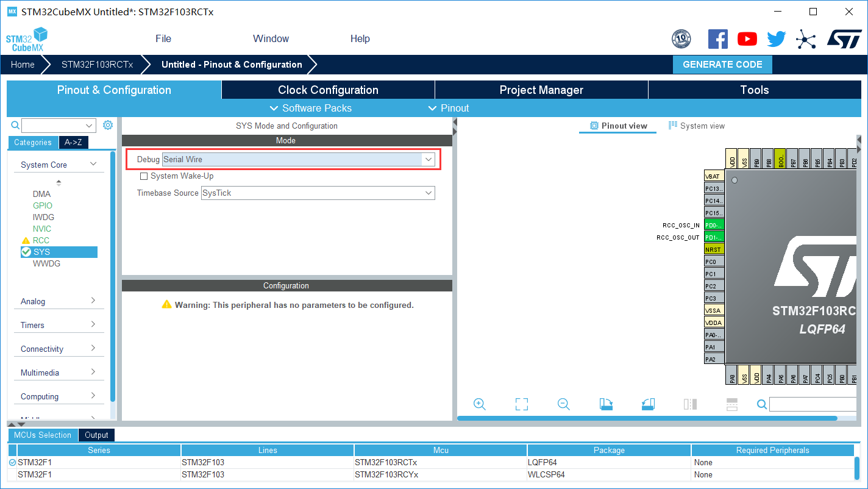The height and width of the screenshot is (489, 868).
Task: Open the File menu
Action: point(163,38)
